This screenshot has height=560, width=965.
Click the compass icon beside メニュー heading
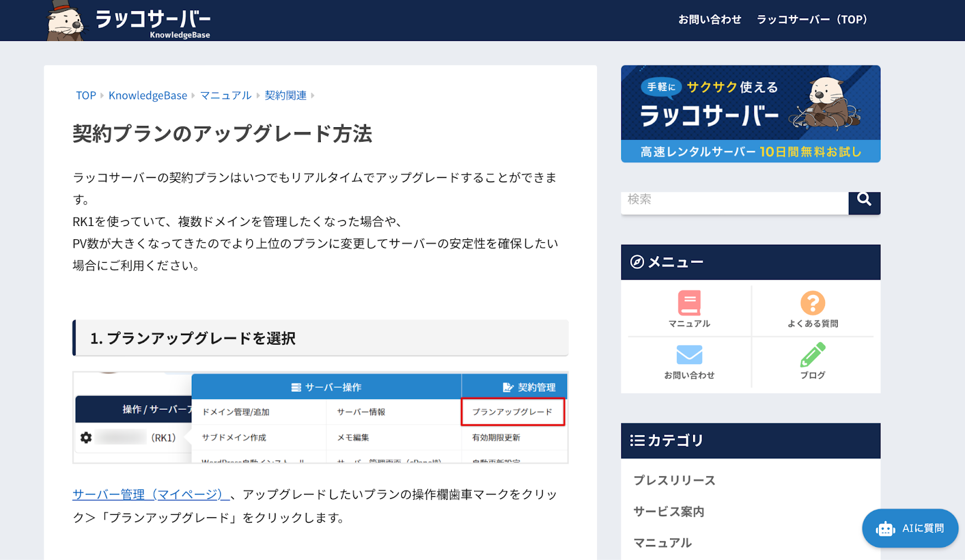tap(637, 262)
